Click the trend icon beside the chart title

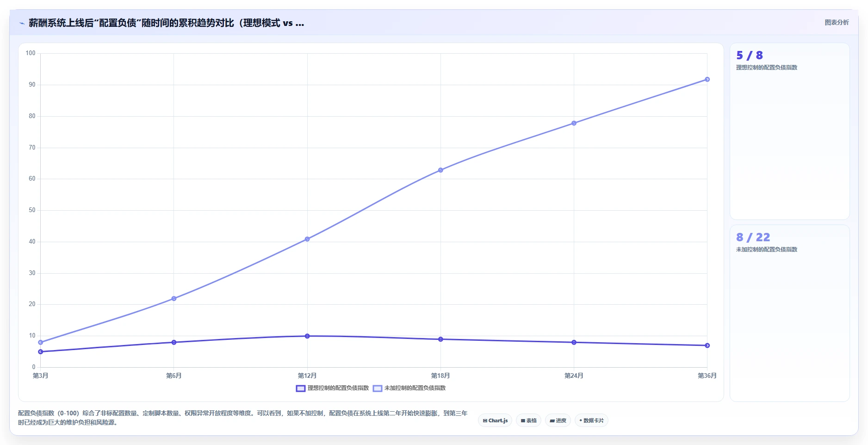(22, 23)
